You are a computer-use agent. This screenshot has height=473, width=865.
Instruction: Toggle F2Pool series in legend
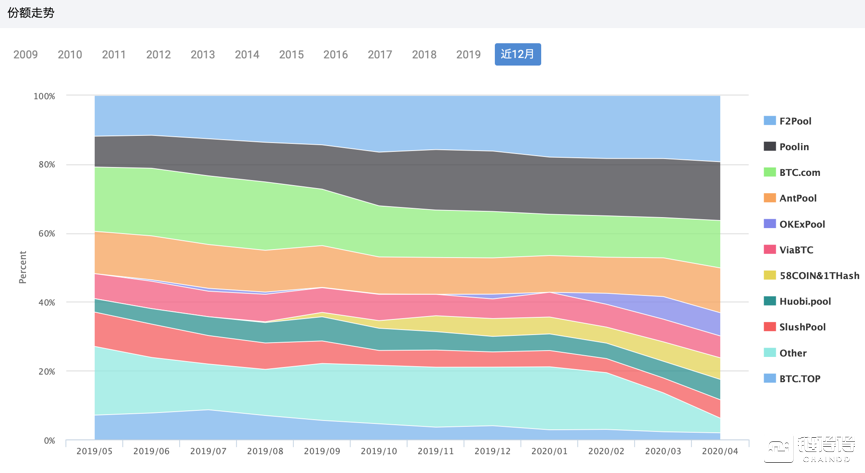point(795,121)
